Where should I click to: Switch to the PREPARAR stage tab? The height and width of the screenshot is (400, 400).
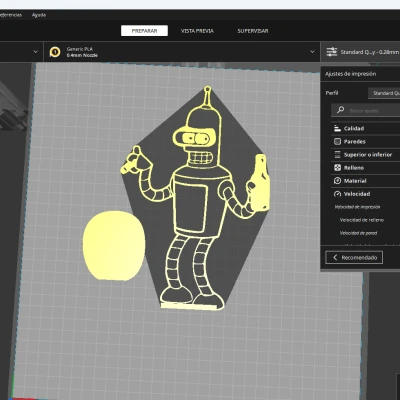(144, 31)
